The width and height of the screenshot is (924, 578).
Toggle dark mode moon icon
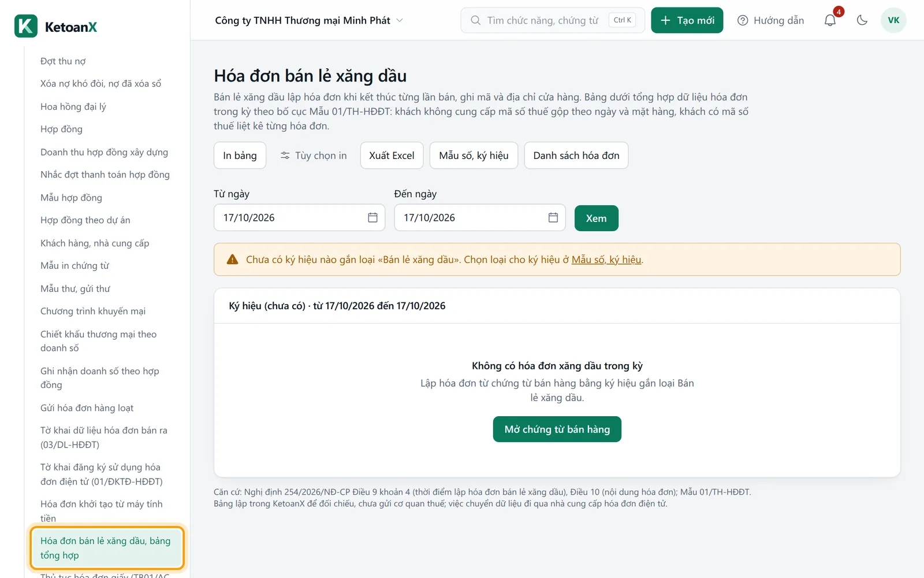862,20
